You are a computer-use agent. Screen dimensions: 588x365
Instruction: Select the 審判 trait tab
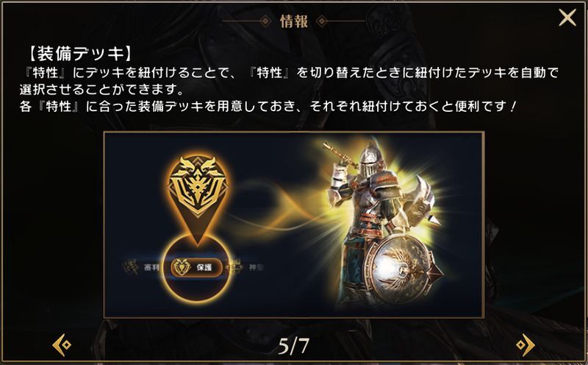(143, 267)
